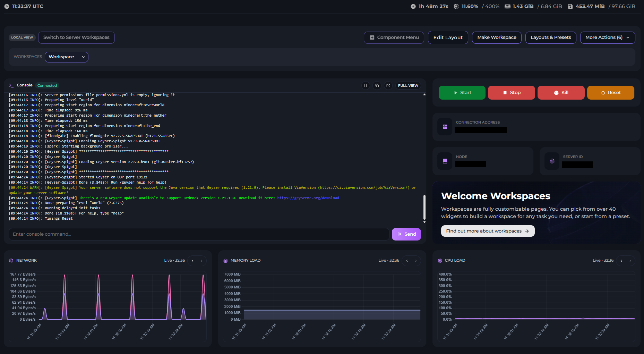The width and height of the screenshot is (644, 354).
Task: Open the Component Menu
Action: tap(394, 37)
